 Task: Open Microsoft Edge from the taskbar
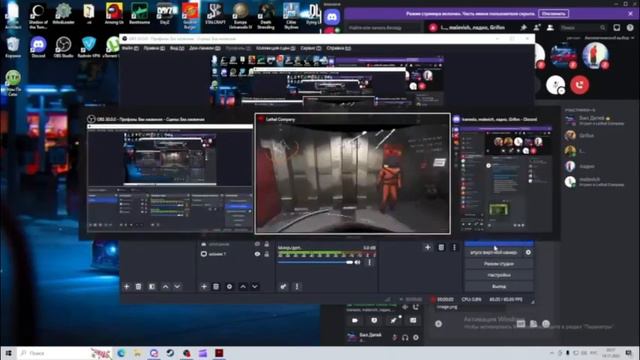point(121,353)
